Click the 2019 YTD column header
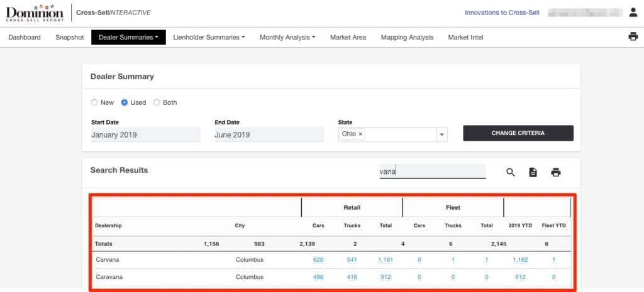644x292 pixels. (x=520, y=225)
